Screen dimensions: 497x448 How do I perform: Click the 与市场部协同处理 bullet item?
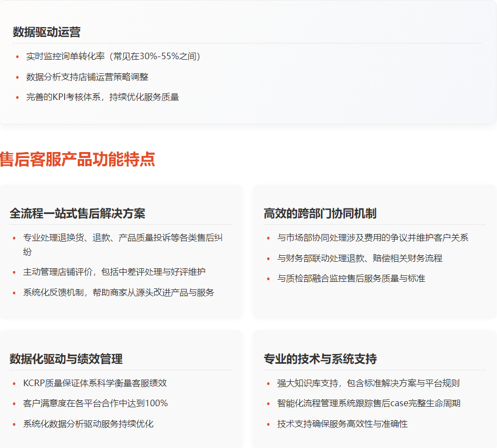coord(373,238)
